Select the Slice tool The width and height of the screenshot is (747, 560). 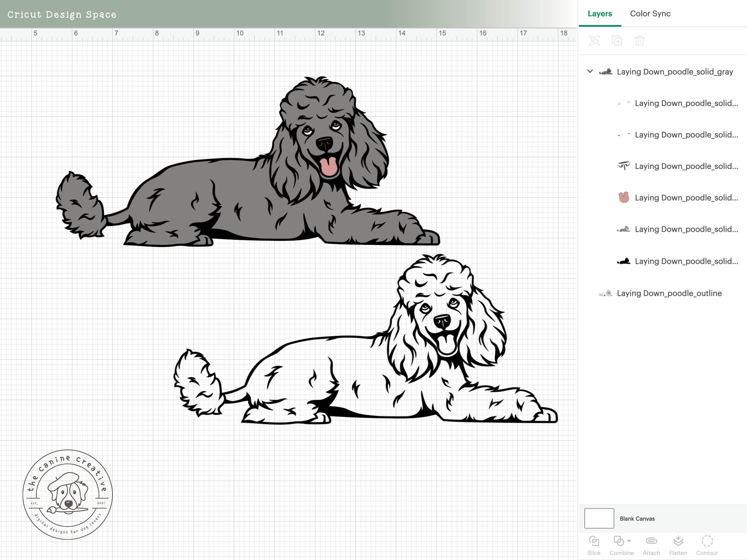pos(594,540)
